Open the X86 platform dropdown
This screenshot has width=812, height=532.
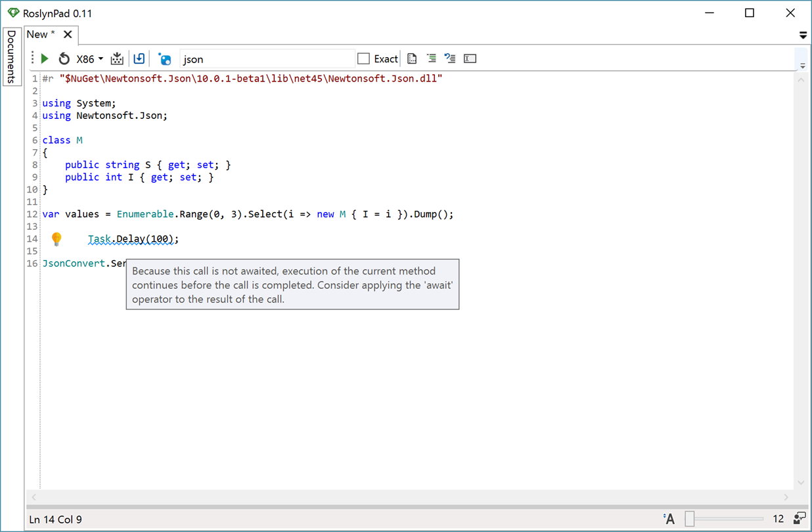pyautogui.click(x=90, y=59)
